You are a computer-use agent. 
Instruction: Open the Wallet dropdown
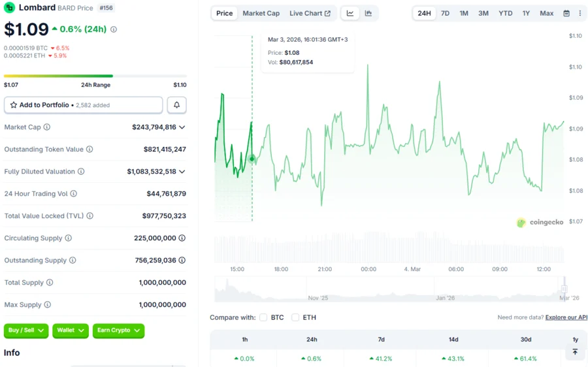[70, 330]
